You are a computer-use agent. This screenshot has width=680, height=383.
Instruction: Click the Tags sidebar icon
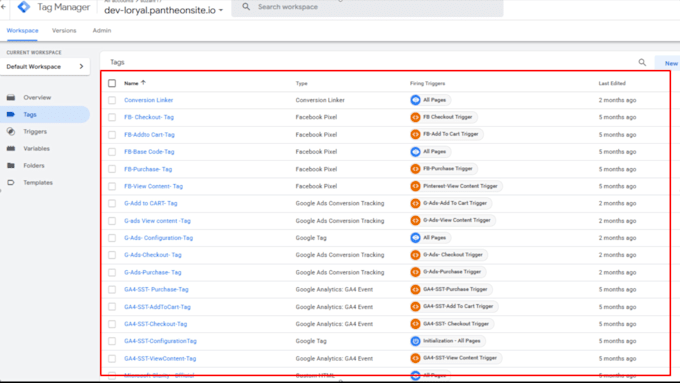[11, 115]
